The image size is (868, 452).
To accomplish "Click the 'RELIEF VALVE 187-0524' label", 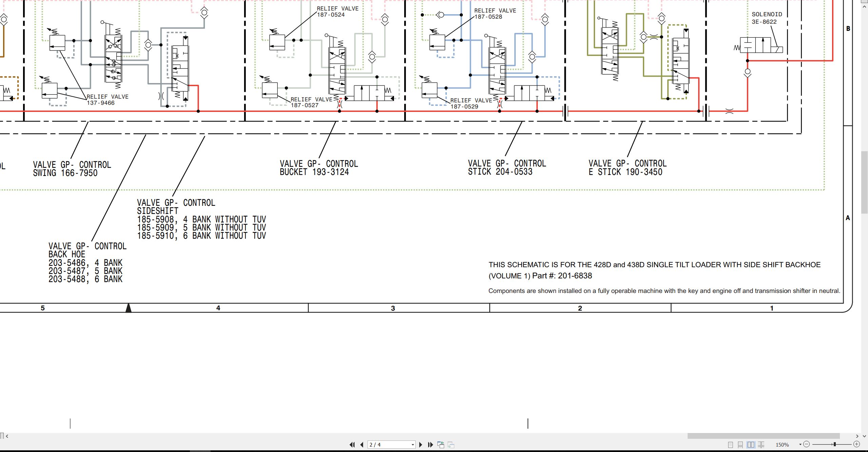I will [337, 12].
